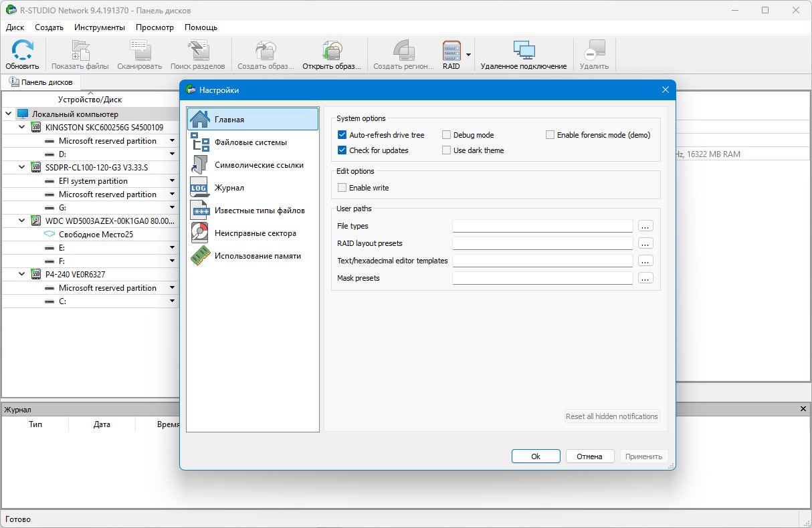Collapse the KINGSTON SKC600256G drive node
Viewport: 812px width, 528px height.
pyautogui.click(x=22, y=127)
